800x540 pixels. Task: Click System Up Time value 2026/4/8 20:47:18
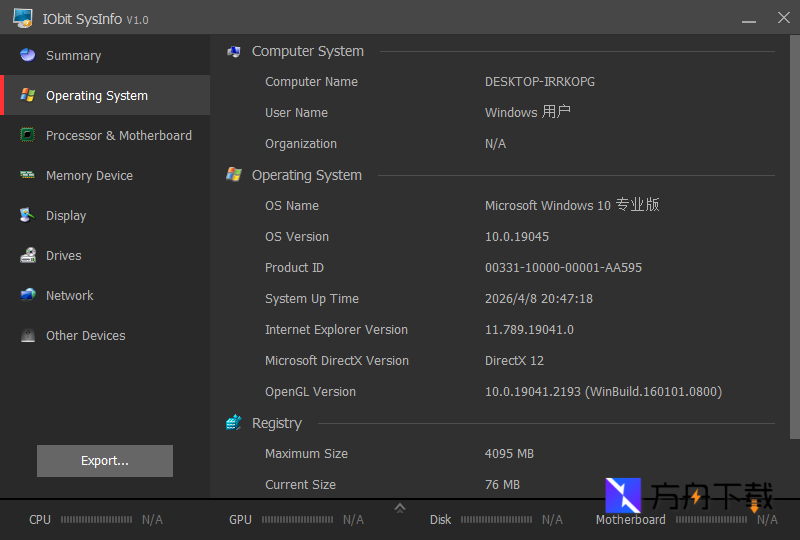pyautogui.click(x=539, y=299)
